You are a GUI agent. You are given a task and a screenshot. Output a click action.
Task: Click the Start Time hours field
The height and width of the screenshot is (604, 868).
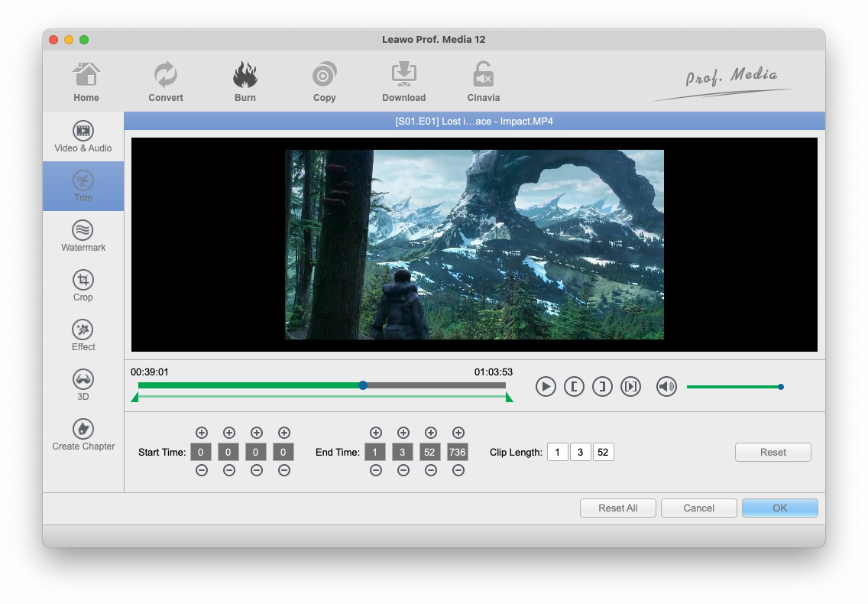coord(200,452)
